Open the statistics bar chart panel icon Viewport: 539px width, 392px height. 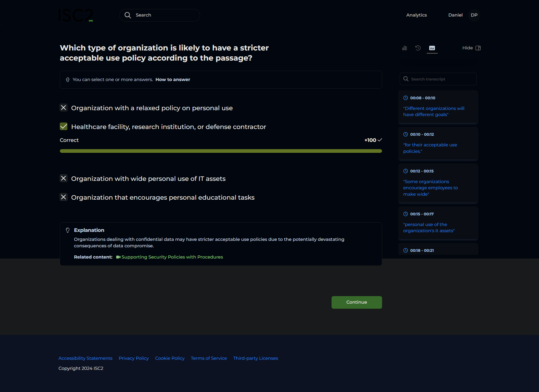(405, 48)
